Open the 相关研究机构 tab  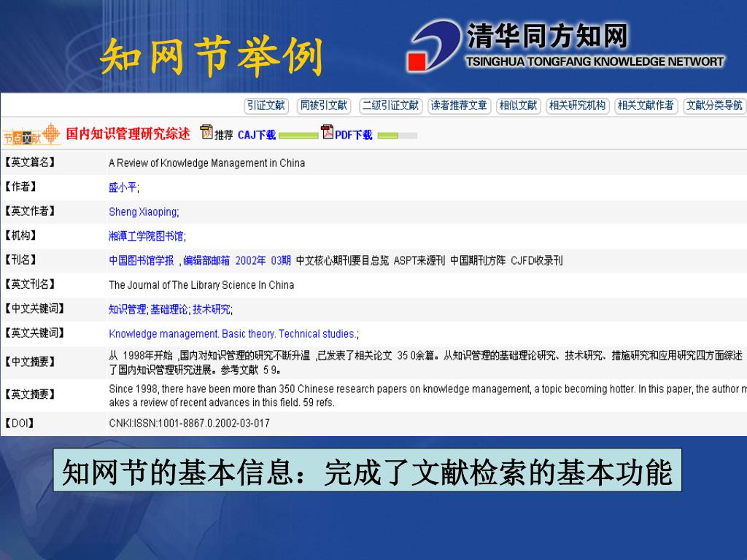[x=578, y=105]
